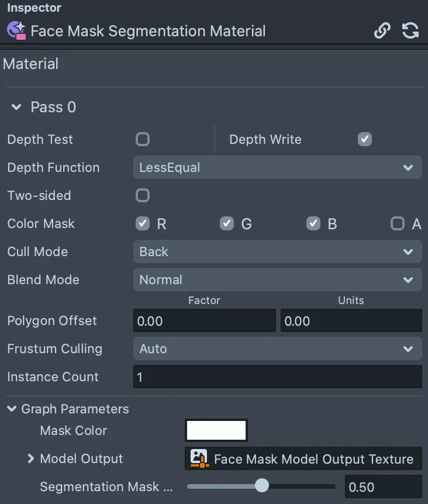Uncheck the Depth Write checkbox
428x504 pixels.
pos(365,139)
